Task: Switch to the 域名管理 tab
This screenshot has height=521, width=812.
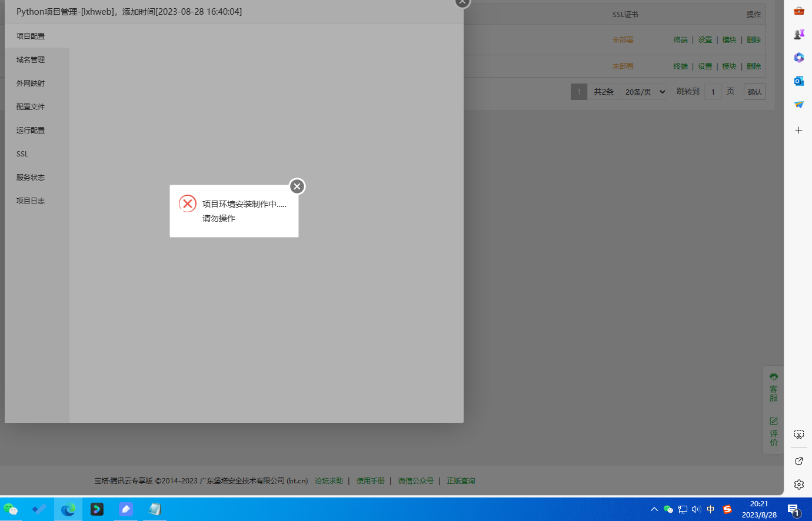Action: [37, 59]
